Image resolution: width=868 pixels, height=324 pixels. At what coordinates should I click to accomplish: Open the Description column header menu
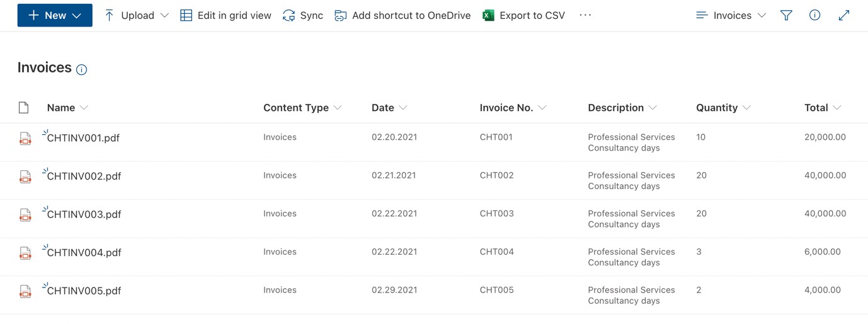[x=622, y=108]
